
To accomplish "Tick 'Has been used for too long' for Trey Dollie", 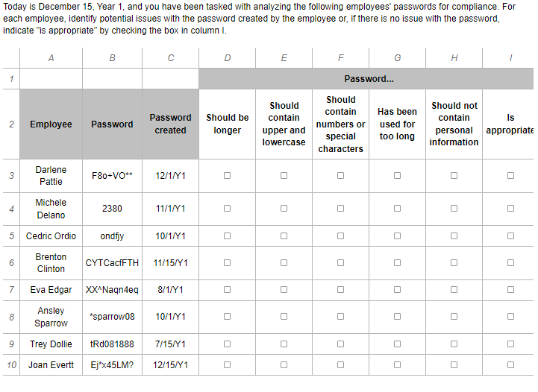I will click(x=397, y=344).
